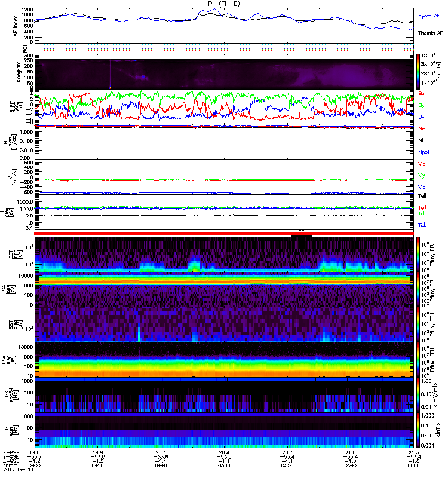
Task: Click the 0400 time tick label
Action: (35, 465)
